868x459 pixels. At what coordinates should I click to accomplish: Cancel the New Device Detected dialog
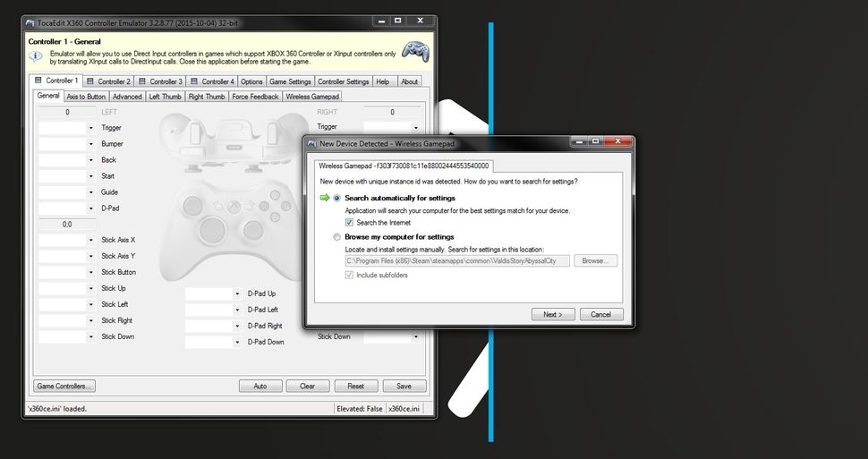[x=601, y=314]
